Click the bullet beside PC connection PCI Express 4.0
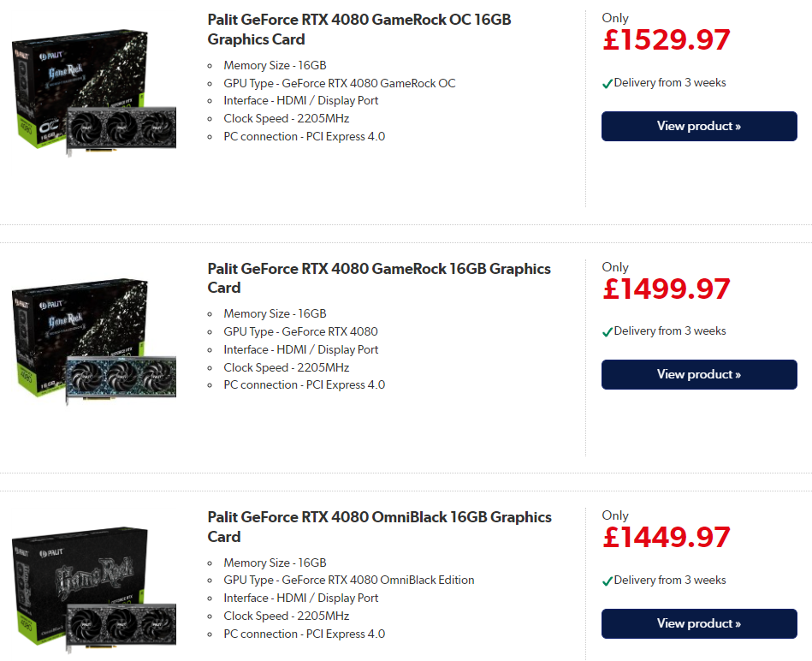 pyautogui.click(x=211, y=136)
